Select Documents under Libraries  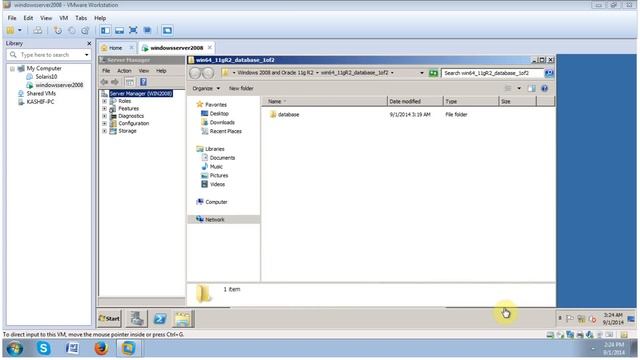pos(222,158)
